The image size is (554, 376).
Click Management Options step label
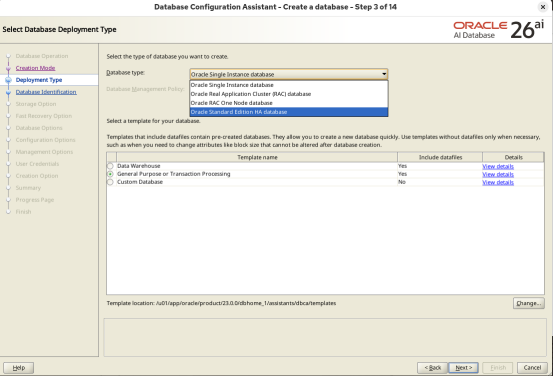(44, 152)
